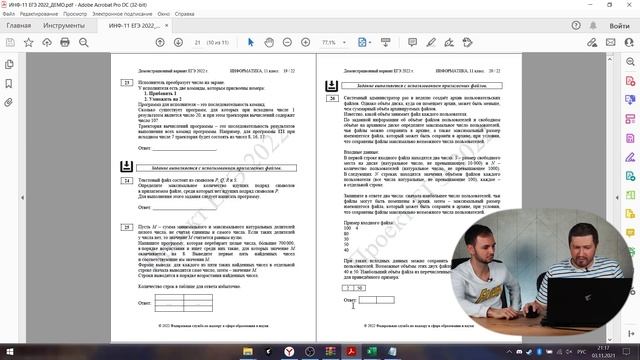640x360 pixels.
Task: Click scroll down arrow of document scrollbar
Action: (x=610, y=340)
